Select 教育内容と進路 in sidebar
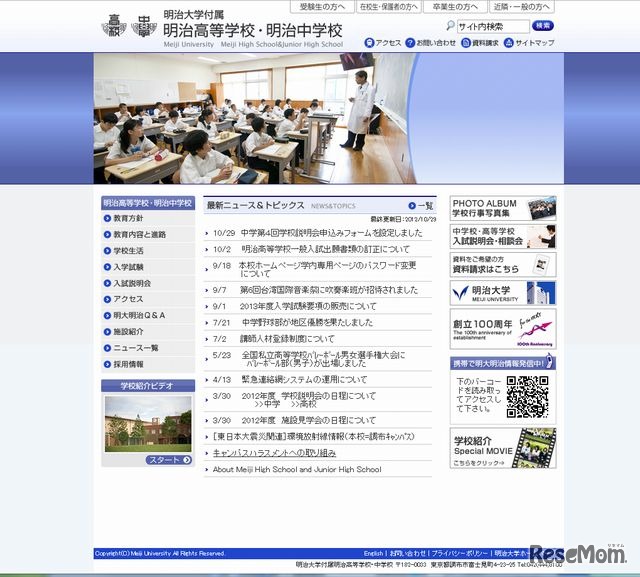This screenshot has height=577, width=640. 148,235
